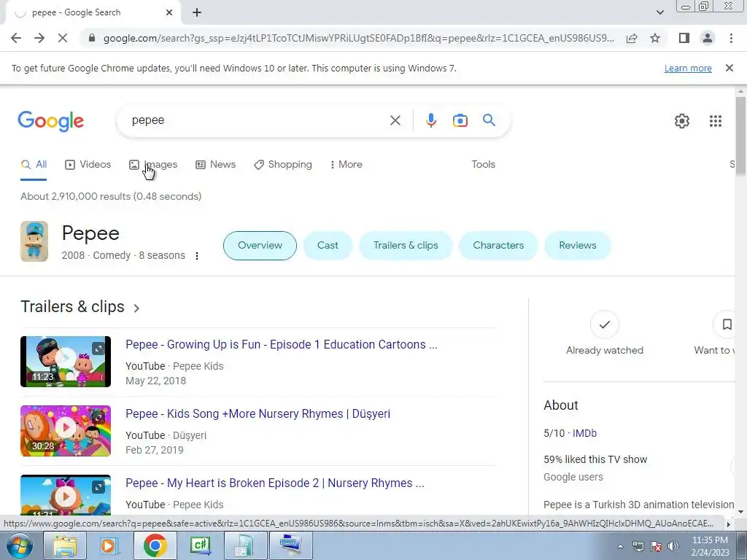Screen dimensions: 747x560
Task: View site info via the lock icon
Action: pyautogui.click(x=92, y=38)
